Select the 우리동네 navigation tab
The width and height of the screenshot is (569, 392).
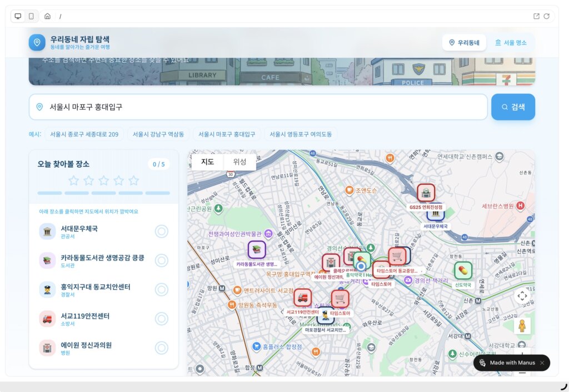(464, 43)
